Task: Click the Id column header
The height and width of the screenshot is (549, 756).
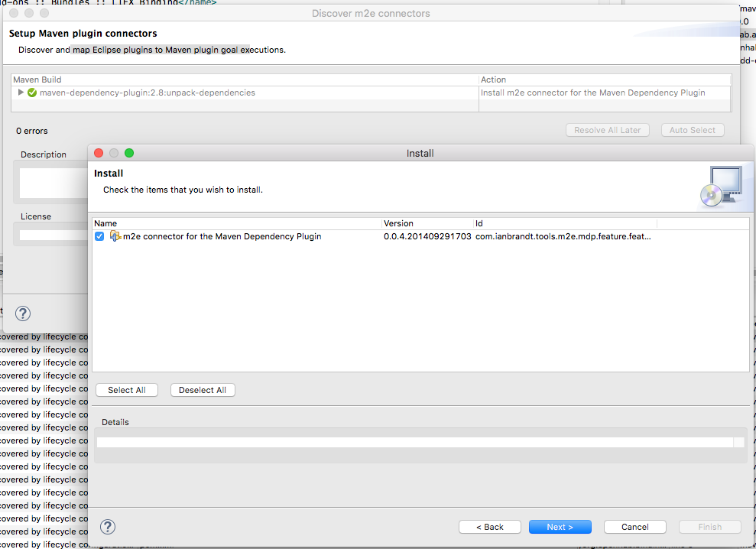Action: 565,223
